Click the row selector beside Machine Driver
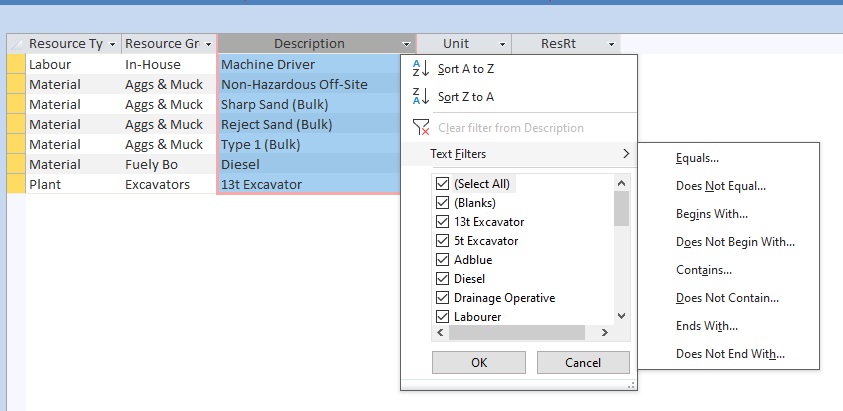This screenshot has height=411, width=843. point(15,65)
